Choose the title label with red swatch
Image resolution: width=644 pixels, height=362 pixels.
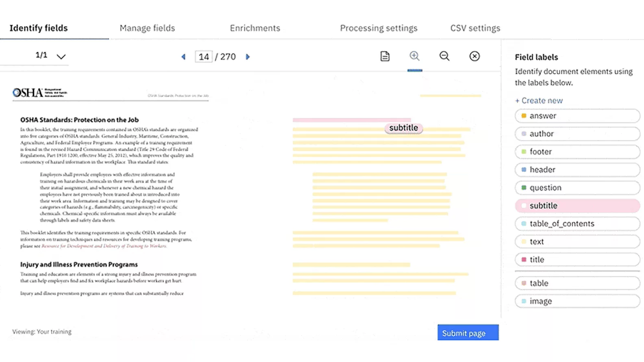(x=577, y=260)
